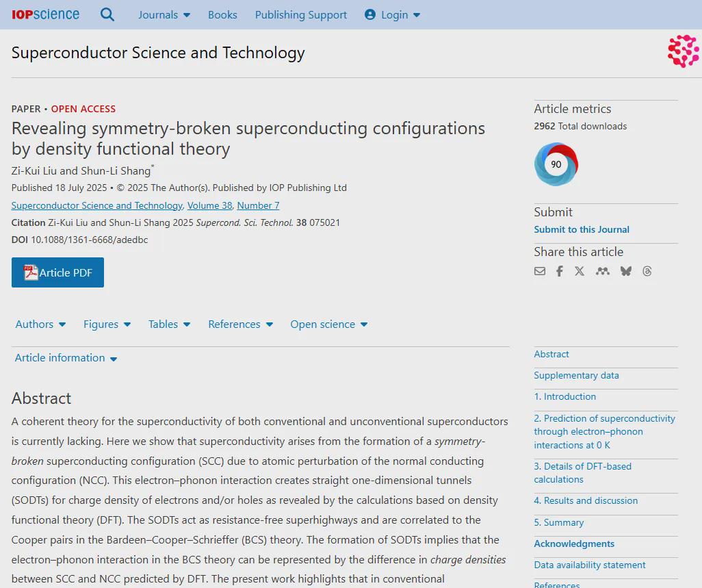The width and height of the screenshot is (702, 588).
Task: Open the Altmetric score 90 badge
Action: click(556, 164)
